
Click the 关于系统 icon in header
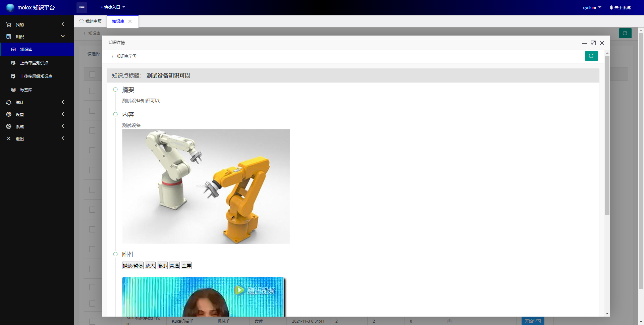611,7
